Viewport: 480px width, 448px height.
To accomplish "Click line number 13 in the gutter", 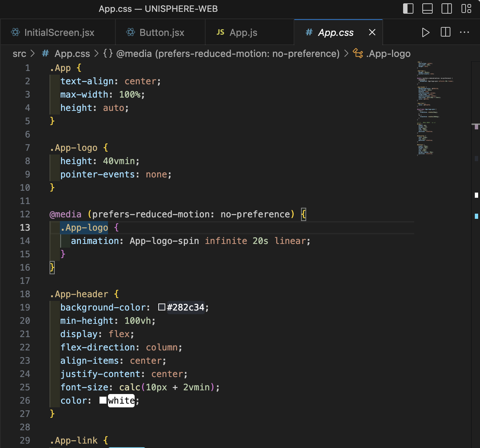I will click(x=25, y=227).
